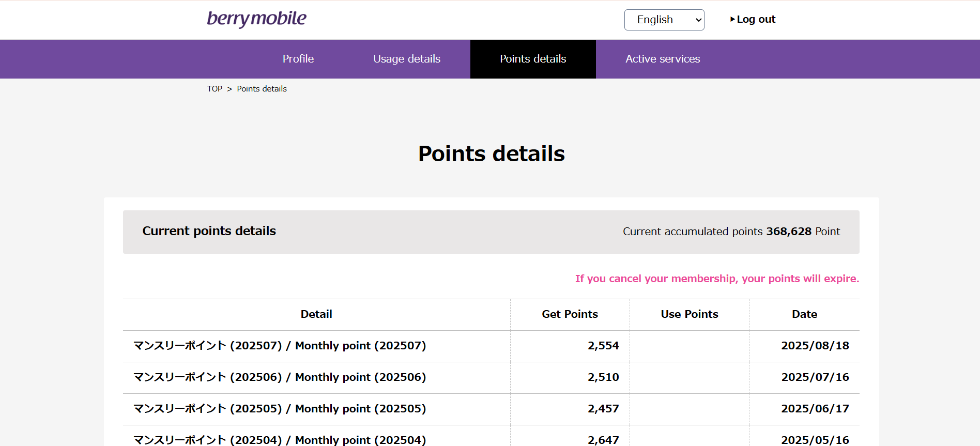Click the 2,647 points value
Viewport: 980px width, 446px height.
(603, 440)
